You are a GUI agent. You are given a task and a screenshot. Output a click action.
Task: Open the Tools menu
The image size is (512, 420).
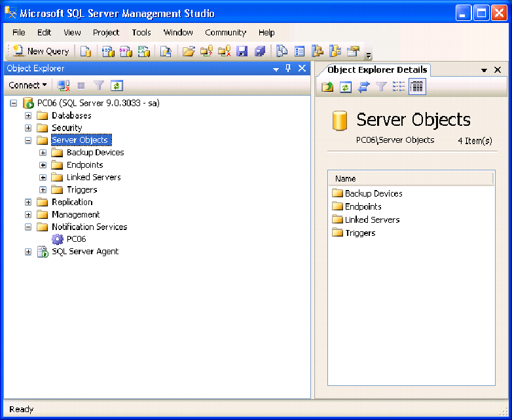tap(141, 32)
